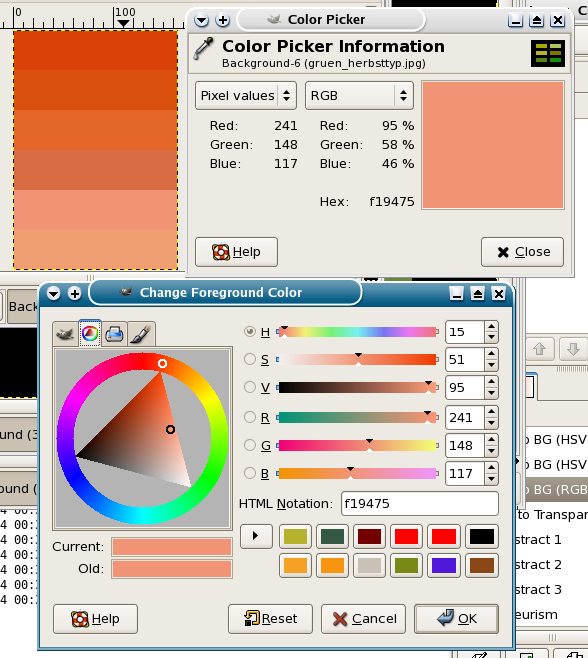The height and width of the screenshot is (658, 588).
Task: Switch to the color wheel triangle selector tab
Action: click(x=90, y=334)
